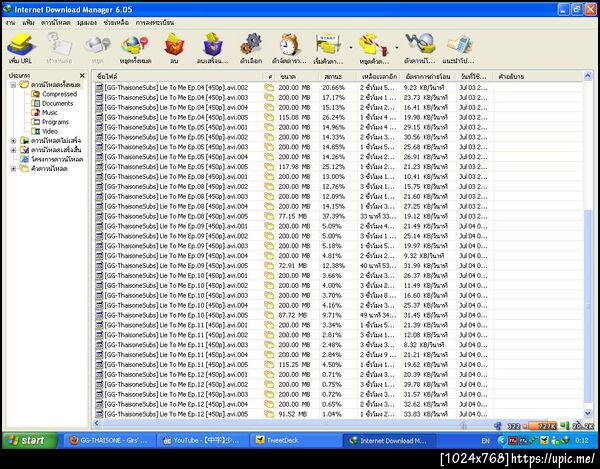600x469 pixels.
Task: Click queue folder icon for Ep.09 avi.001
Action: (x=269, y=226)
